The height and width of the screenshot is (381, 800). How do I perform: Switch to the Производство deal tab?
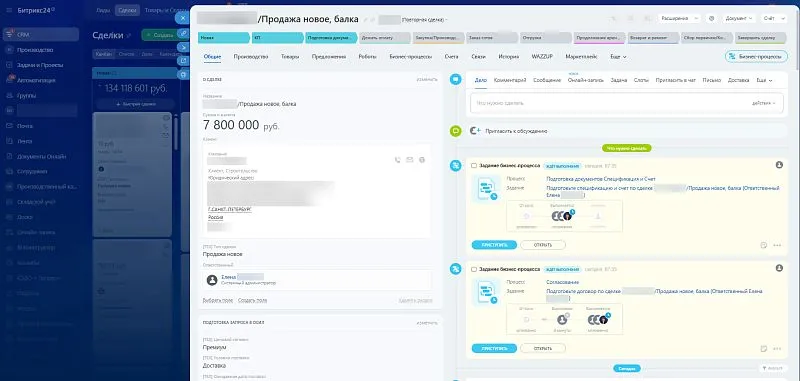pos(251,57)
